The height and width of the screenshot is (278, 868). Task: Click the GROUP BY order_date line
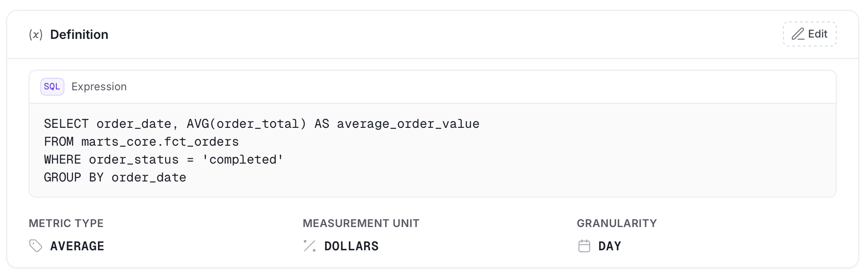(115, 177)
